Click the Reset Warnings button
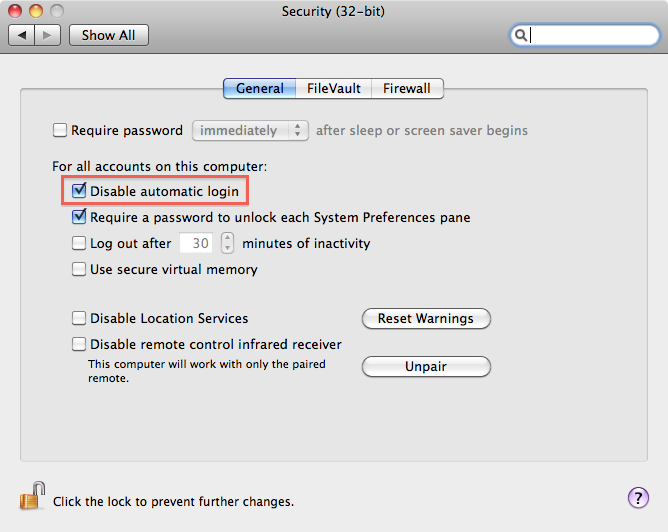This screenshot has width=668, height=532. point(426,319)
